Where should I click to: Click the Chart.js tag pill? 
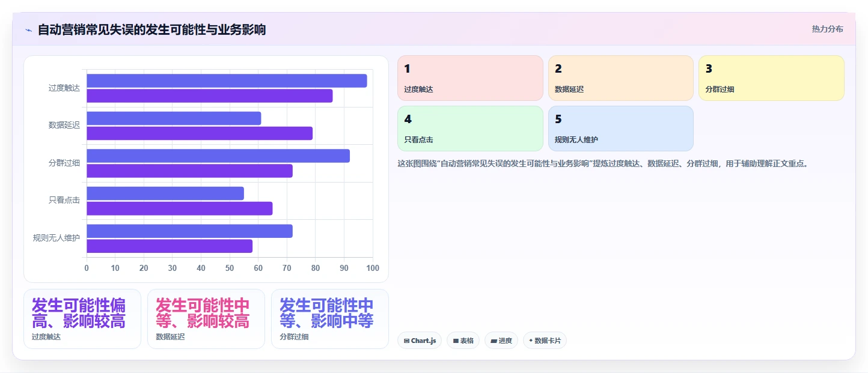click(x=420, y=341)
